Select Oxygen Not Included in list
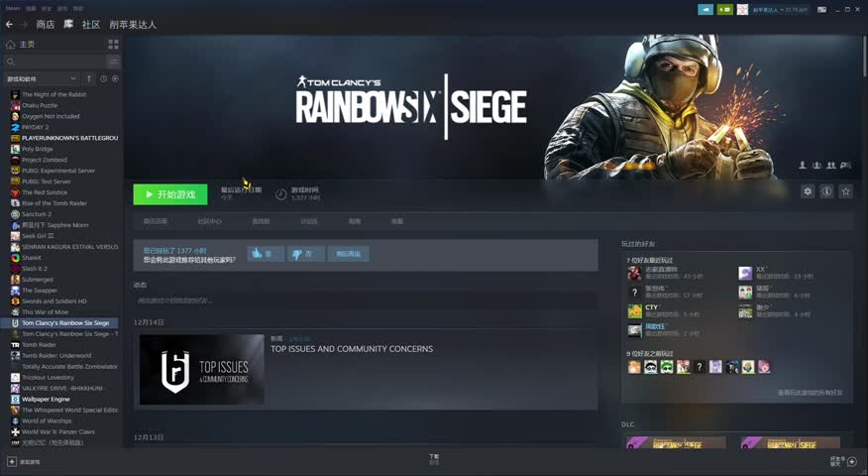Screen dimensions: 868x476 [51, 116]
